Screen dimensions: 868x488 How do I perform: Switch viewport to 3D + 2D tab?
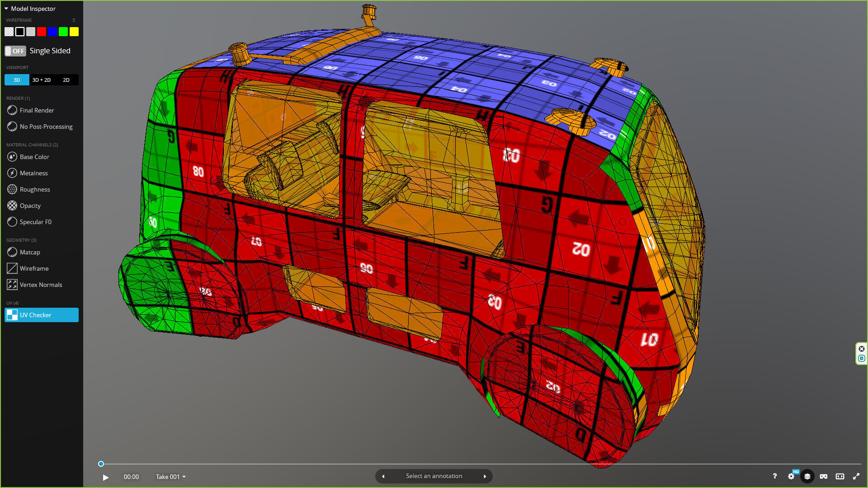42,80
